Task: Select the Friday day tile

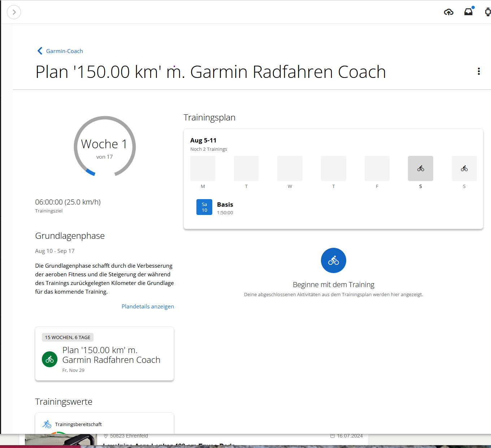Action: [377, 168]
